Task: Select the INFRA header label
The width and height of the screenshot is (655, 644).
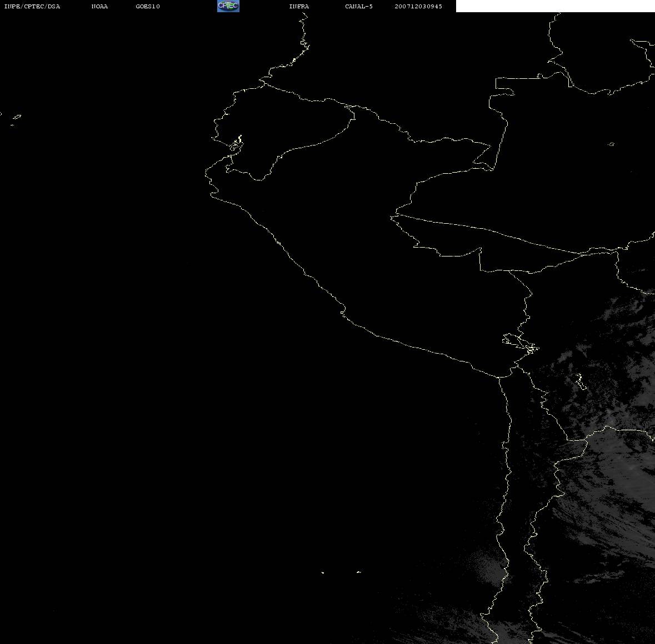Action: tap(299, 6)
